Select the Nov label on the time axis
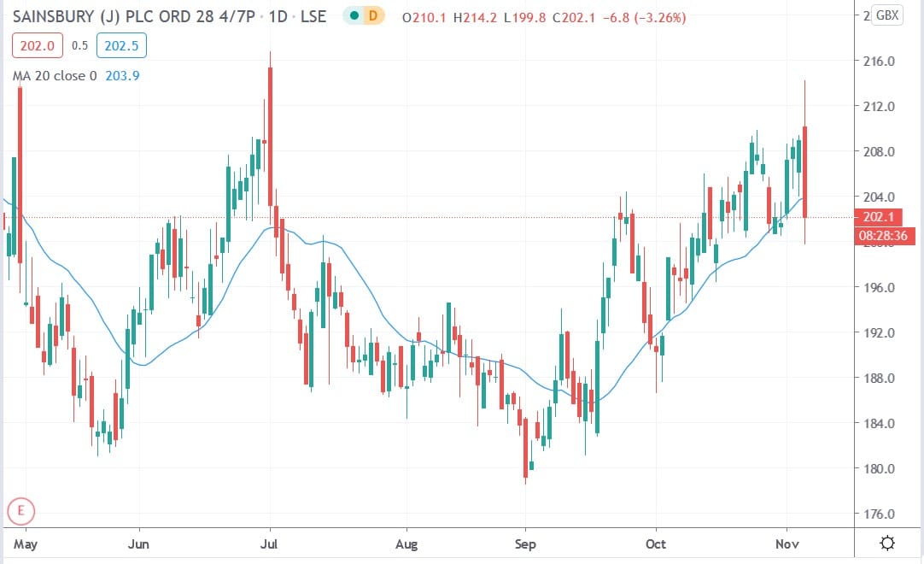 click(x=789, y=543)
